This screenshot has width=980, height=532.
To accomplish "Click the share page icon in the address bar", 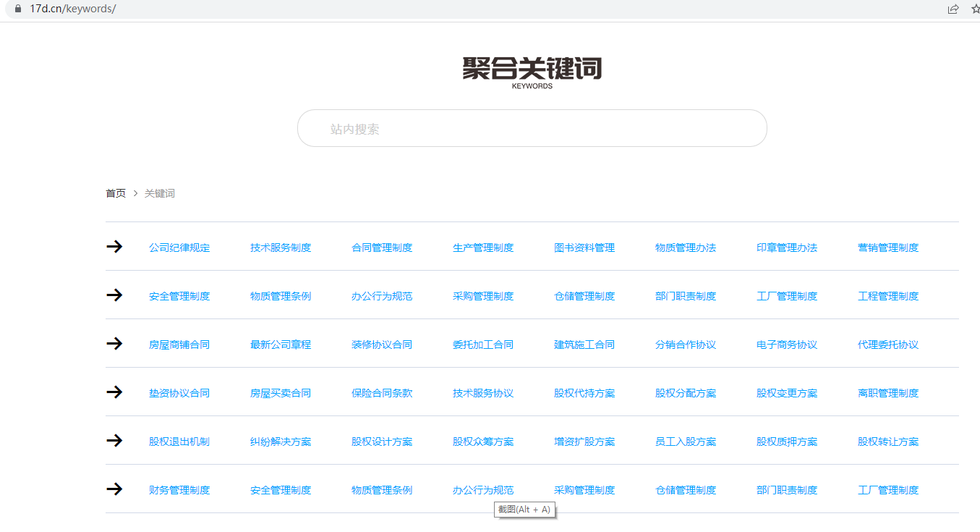I will [x=953, y=9].
